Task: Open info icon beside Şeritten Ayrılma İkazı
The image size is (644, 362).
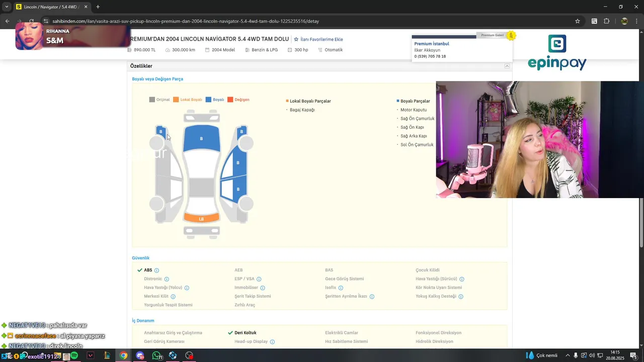Action: pos(372,297)
